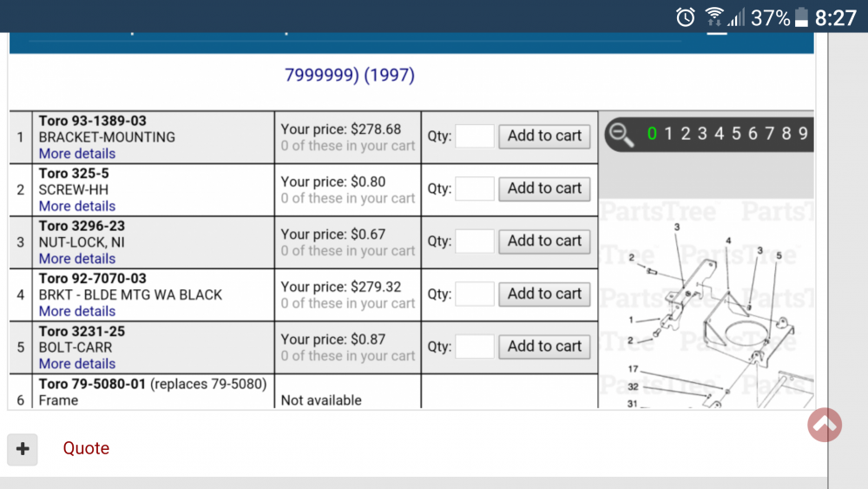The height and width of the screenshot is (489, 868).
Task: Add Toro 93-1389-03 bracket to cart
Action: tap(544, 136)
